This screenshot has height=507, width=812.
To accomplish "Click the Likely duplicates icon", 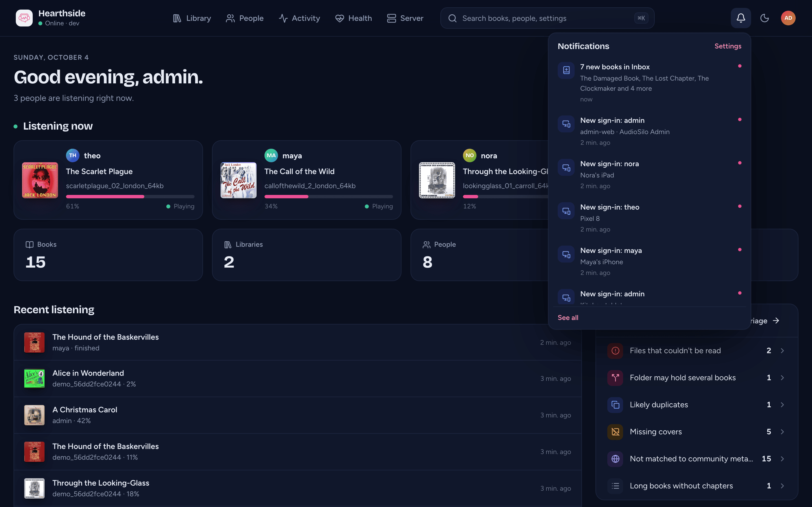I will click(x=615, y=405).
